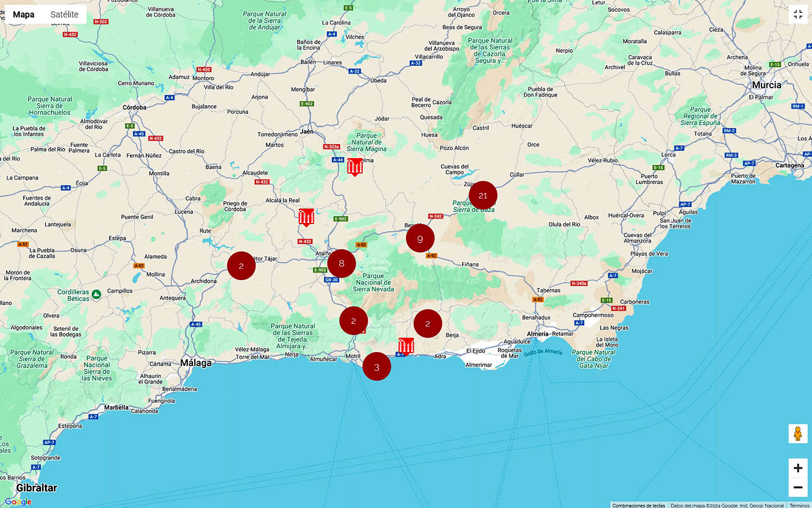This screenshot has height=508, width=812.
Task: Expand the cluster marker labeled 9
Action: pos(420,239)
